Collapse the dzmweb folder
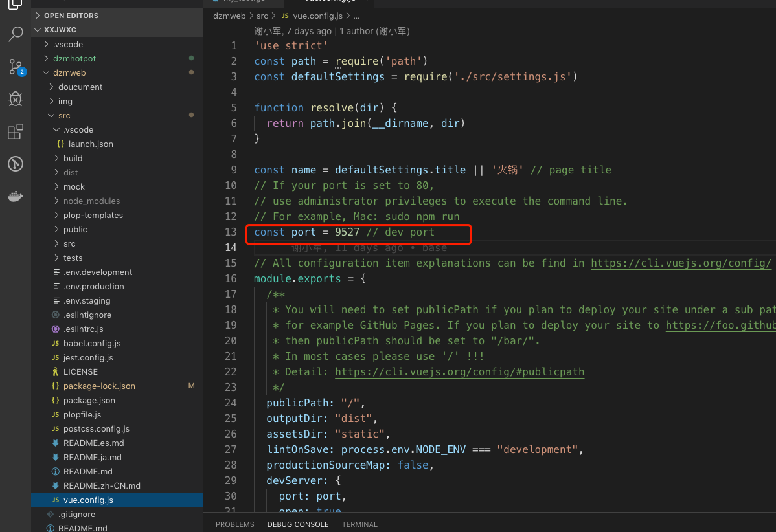This screenshot has height=532, width=776. (117, 72)
